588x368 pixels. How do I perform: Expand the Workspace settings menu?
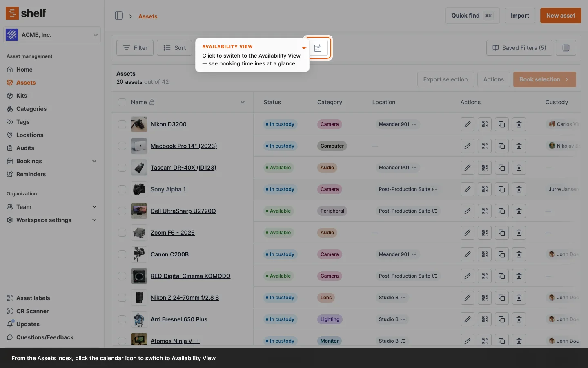(94, 220)
